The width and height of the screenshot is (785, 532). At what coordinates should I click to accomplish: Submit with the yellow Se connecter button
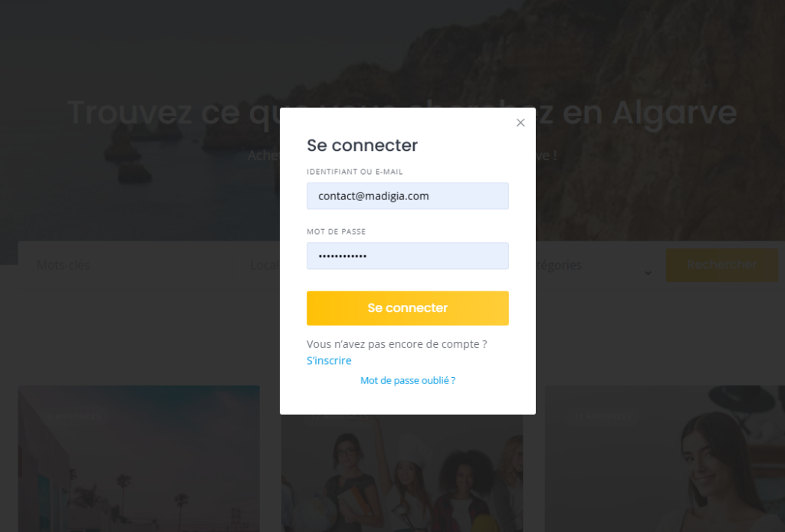pyautogui.click(x=408, y=308)
